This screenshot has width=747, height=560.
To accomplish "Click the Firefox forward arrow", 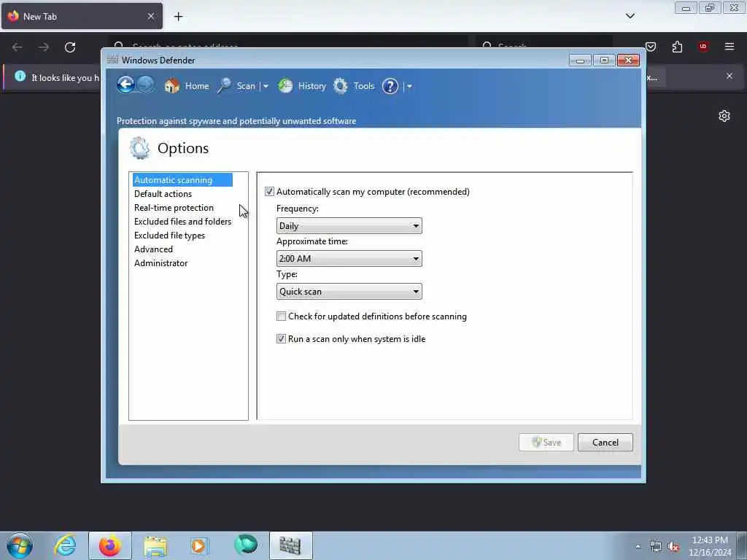I will pos(43,47).
